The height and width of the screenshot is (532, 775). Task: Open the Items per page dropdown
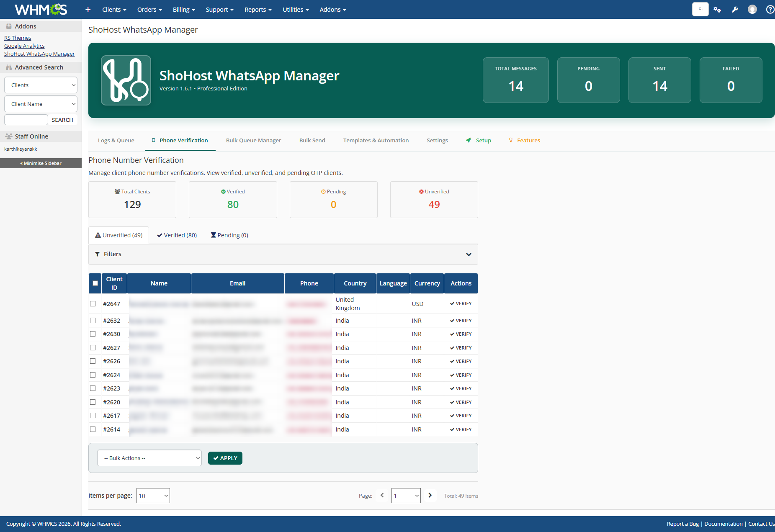[153, 496]
